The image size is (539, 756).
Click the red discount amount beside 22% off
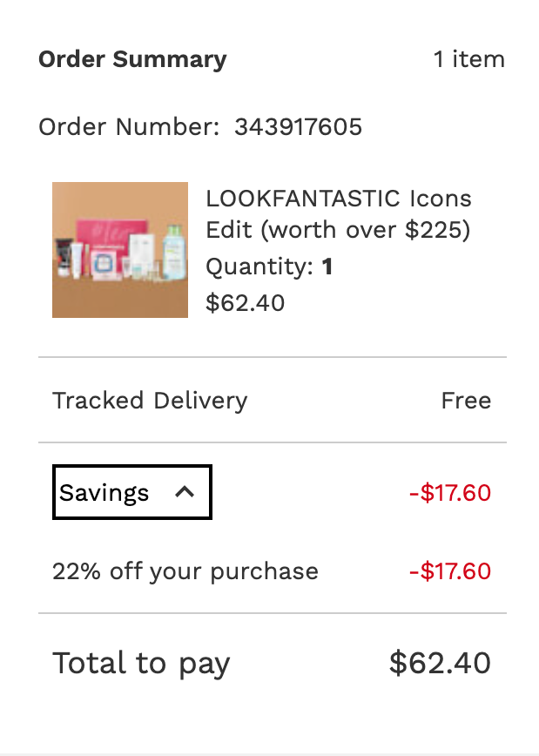(449, 571)
